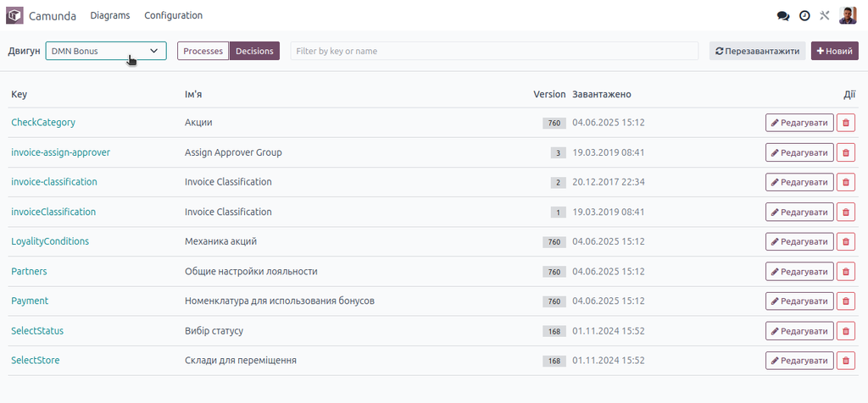
Task: Switch to the Decisions view
Action: (254, 51)
